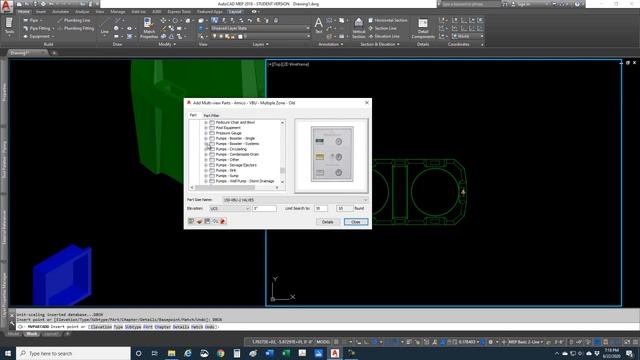
Task: Click the Details button in dialog
Action: (x=328, y=222)
